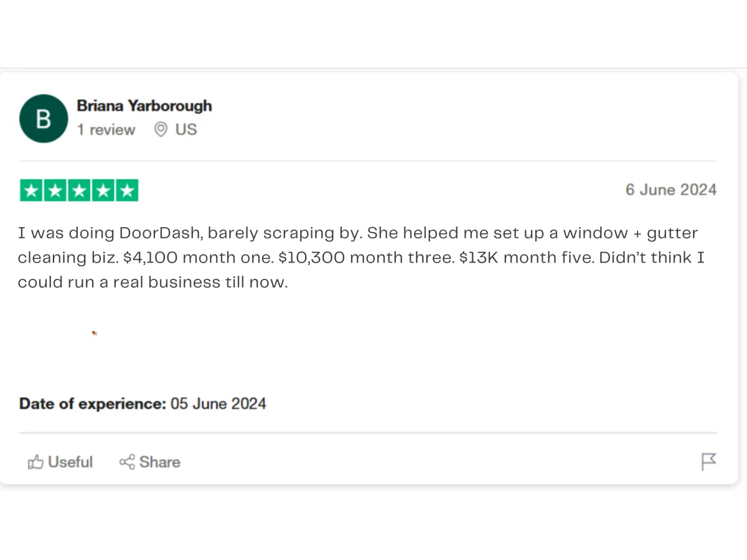747x560 pixels.
Task: Click the second green rating star
Action: point(55,190)
